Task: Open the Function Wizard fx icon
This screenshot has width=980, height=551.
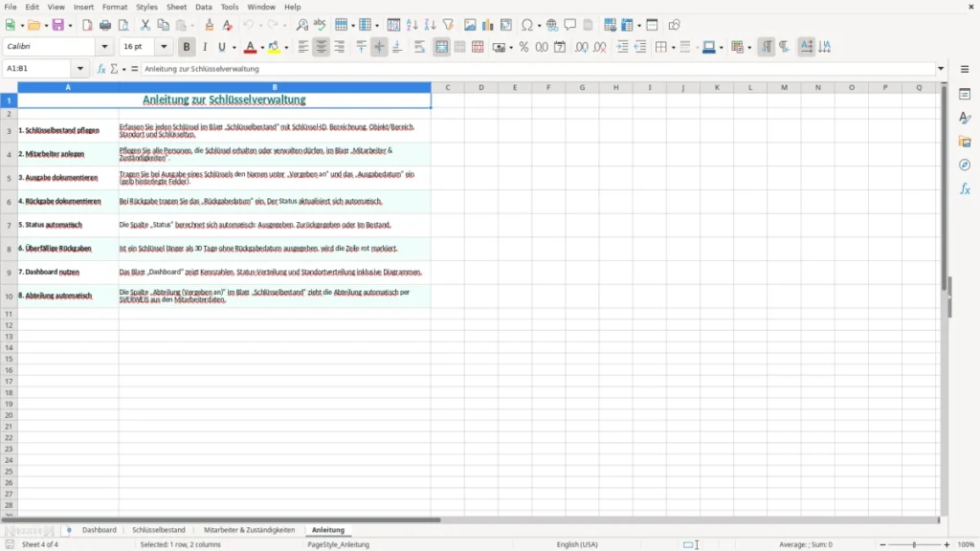Action: point(101,69)
